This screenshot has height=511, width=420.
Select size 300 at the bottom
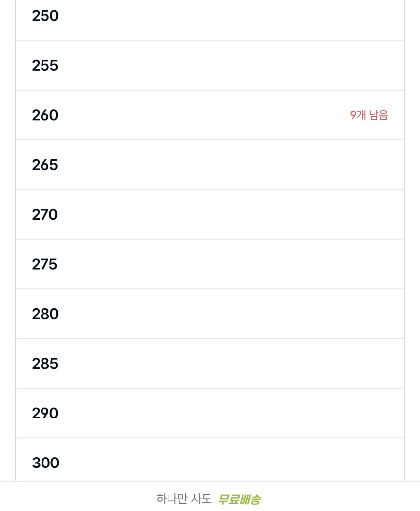[x=45, y=463]
